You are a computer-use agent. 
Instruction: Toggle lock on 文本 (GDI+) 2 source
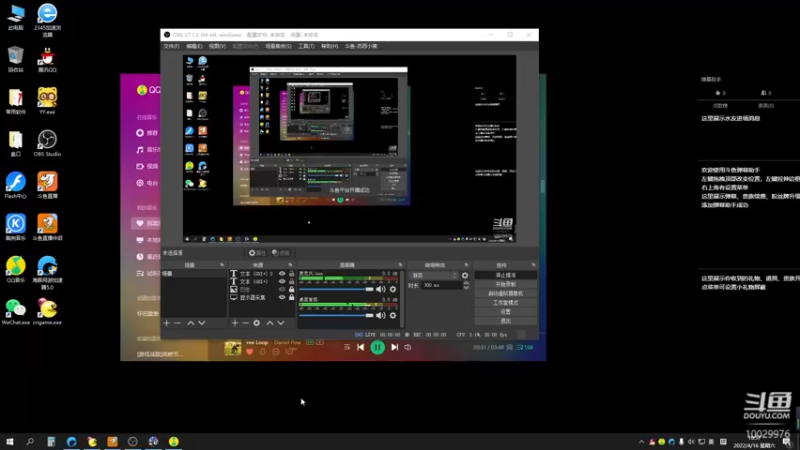pyautogui.click(x=291, y=273)
